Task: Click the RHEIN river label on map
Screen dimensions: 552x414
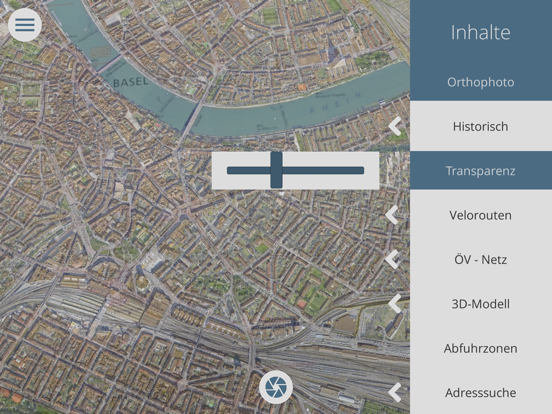Action: tap(335, 102)
